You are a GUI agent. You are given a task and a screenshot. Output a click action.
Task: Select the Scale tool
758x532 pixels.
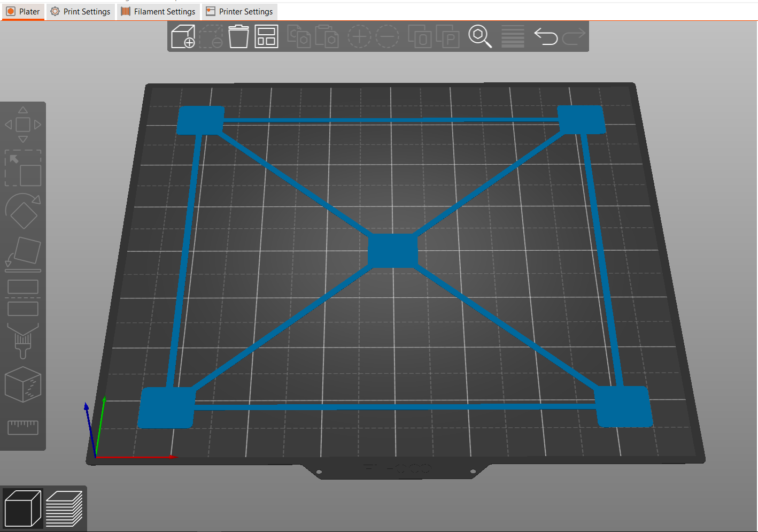pyautogui.click(x=23, y=168)
